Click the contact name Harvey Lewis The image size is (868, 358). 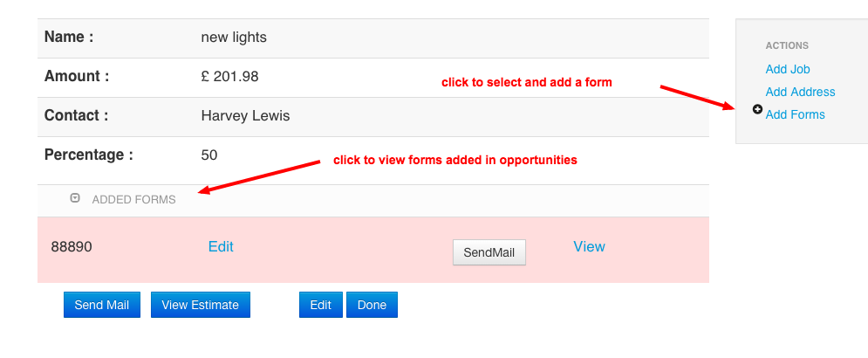click(x=245, y=115)
